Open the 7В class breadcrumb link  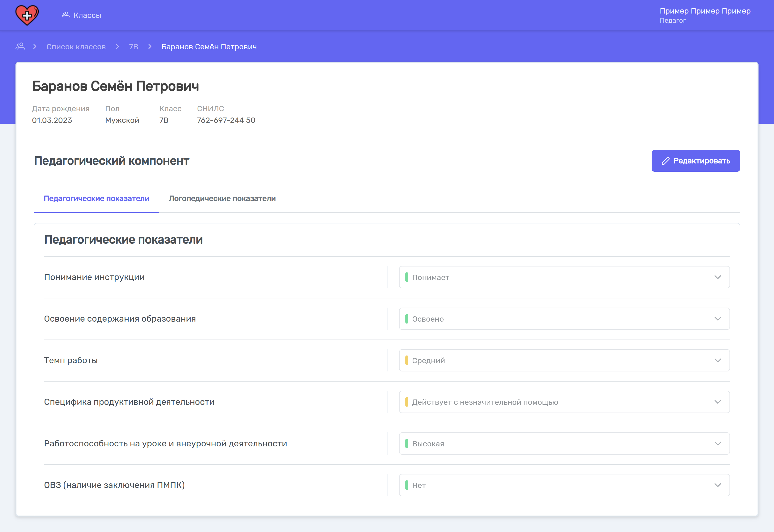(133, 47)
